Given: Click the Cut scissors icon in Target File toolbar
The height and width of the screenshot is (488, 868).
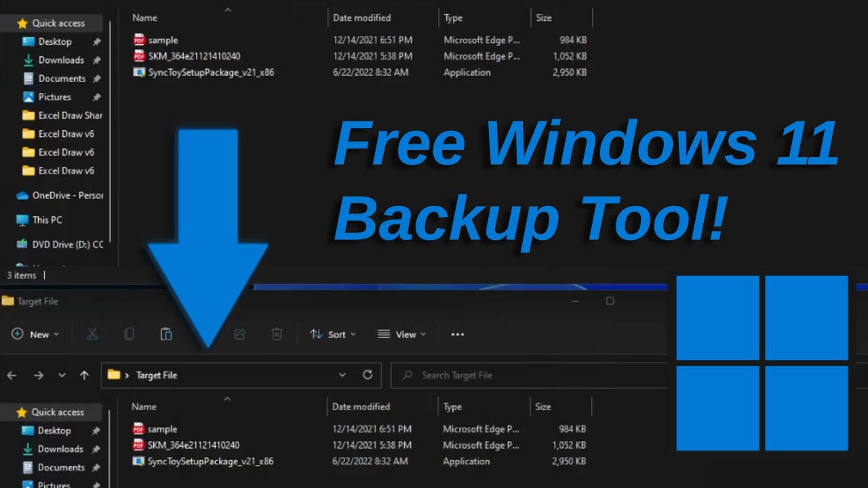Looking at the screenshot, I should coord(92,334).
